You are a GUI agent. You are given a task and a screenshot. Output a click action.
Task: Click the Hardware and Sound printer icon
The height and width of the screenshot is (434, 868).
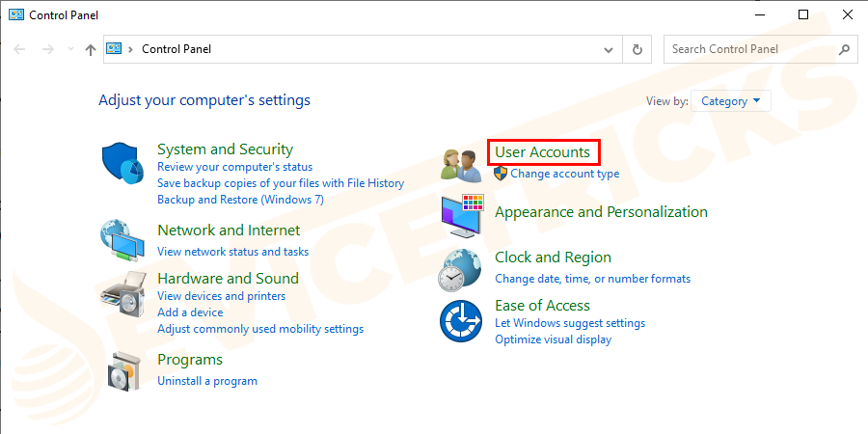[122, 294]
